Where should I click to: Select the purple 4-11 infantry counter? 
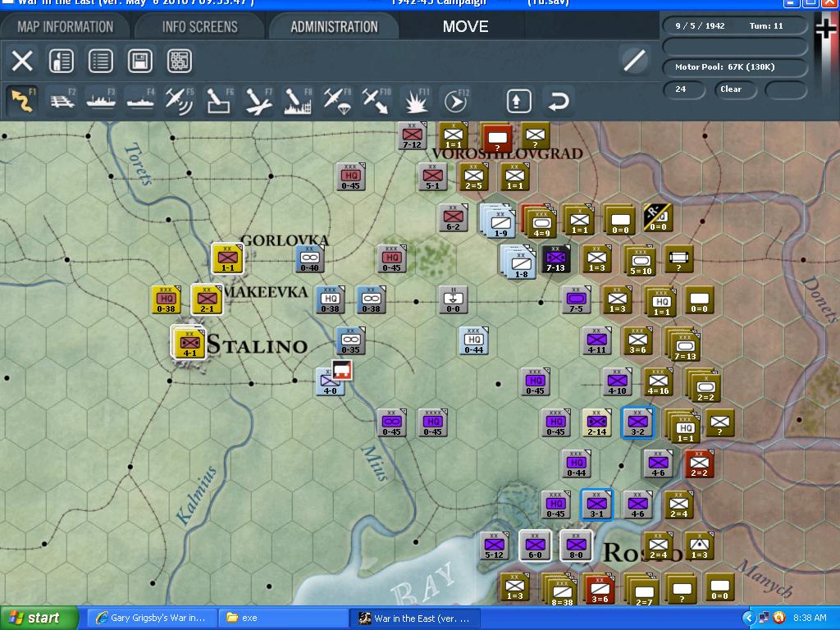pos(597,340)
